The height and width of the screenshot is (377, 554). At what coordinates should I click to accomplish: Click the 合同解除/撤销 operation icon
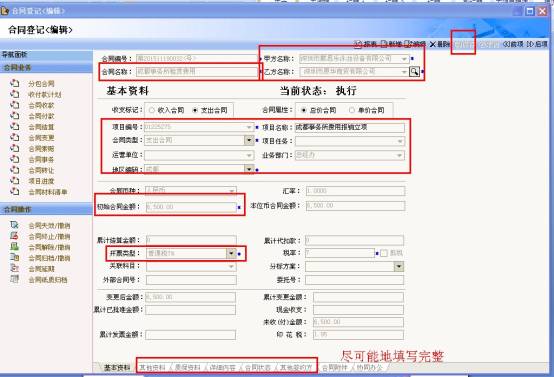14,247
